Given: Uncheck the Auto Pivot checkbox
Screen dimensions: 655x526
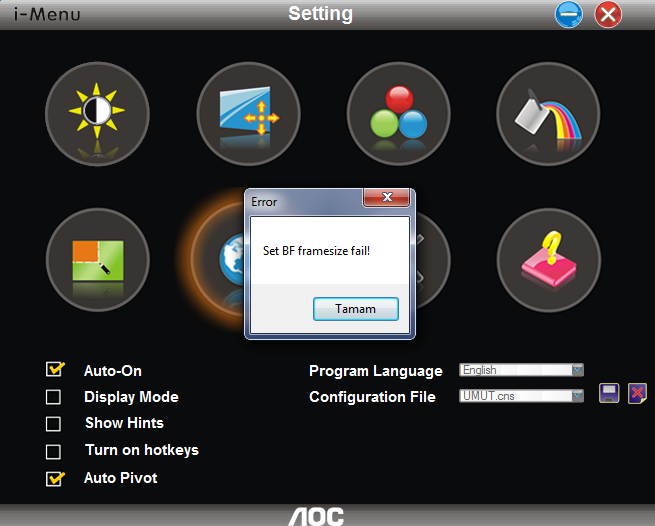Looking at the screenshot, I should (x=54, y=479).
